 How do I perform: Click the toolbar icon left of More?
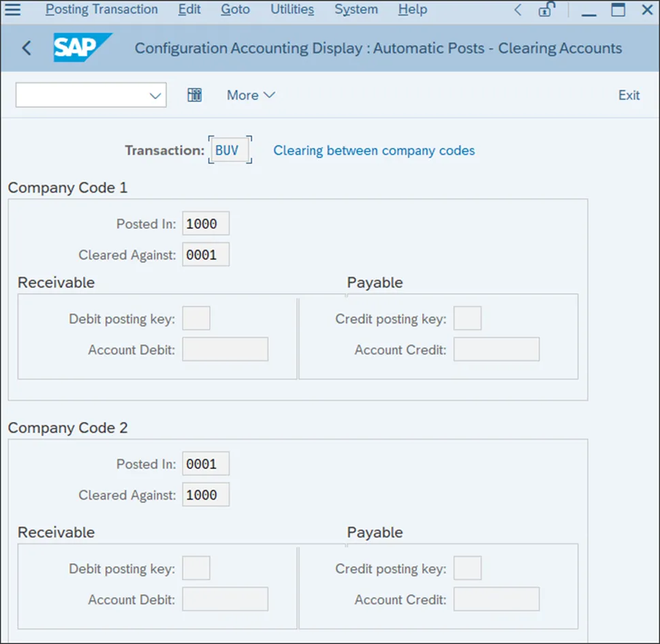pyautogui.click(x=195, y=95)
